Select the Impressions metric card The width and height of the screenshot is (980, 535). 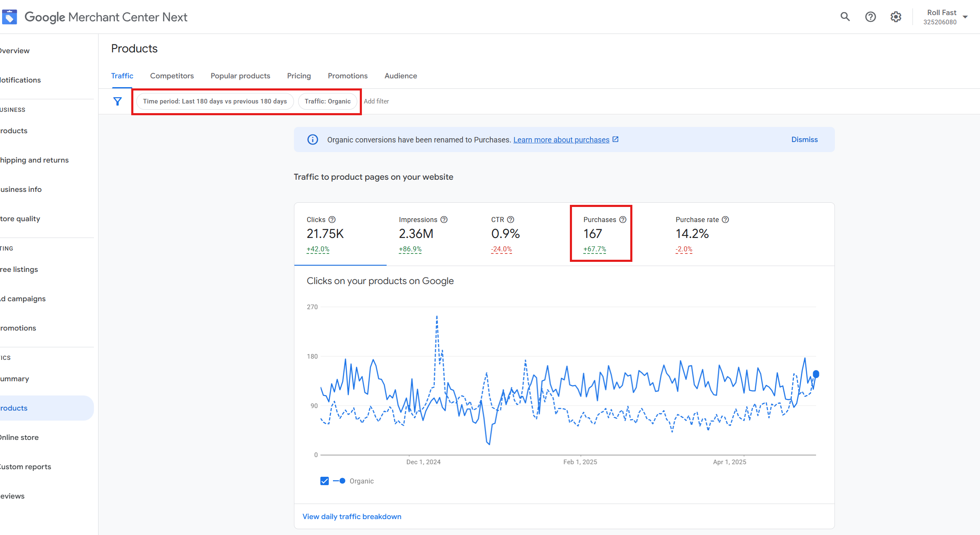pyautogui.click(x=432, y=234)
